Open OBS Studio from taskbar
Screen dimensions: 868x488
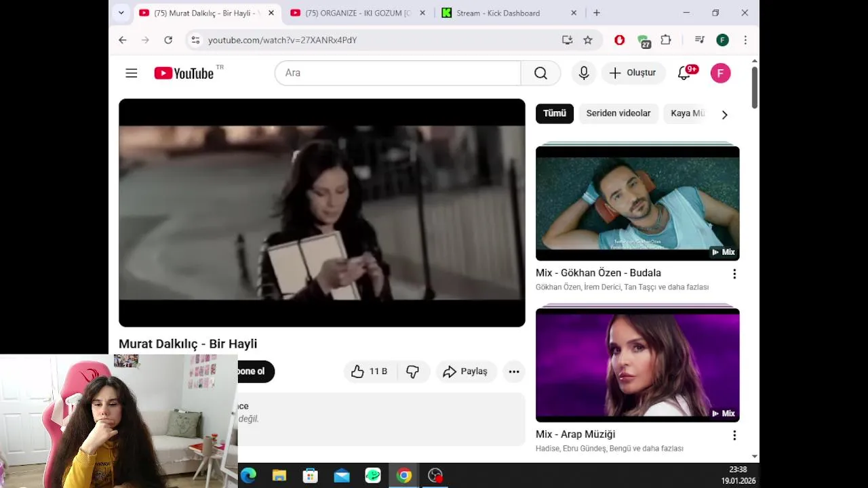435,476
